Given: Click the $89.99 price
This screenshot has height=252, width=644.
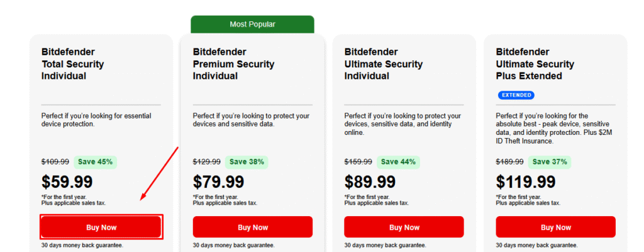Looking at the screenshot, I should pos(370,182).
